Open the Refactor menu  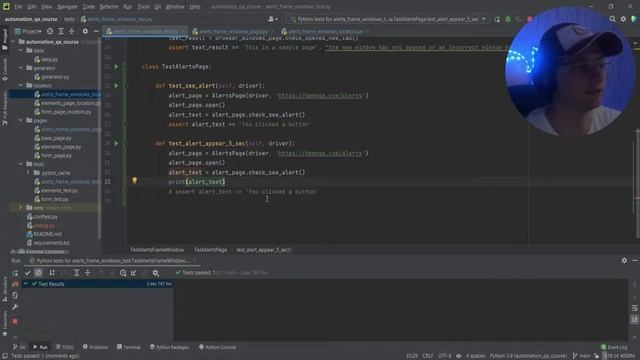[109, 7]
